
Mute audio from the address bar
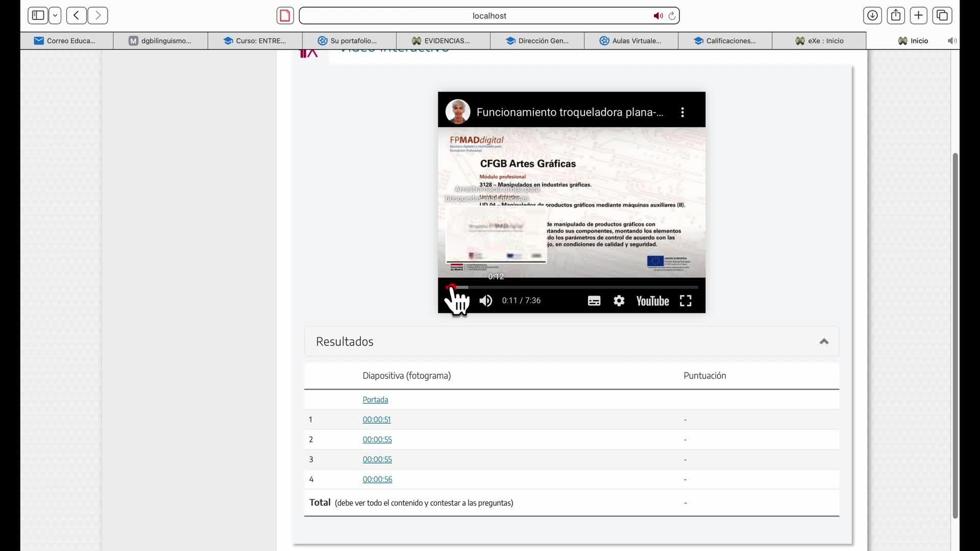click(x=658, y=16)
